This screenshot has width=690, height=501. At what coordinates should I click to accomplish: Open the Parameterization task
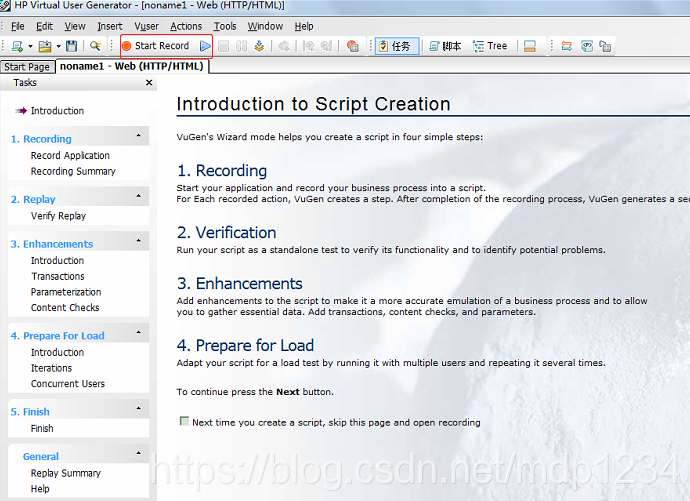point(66,292)
